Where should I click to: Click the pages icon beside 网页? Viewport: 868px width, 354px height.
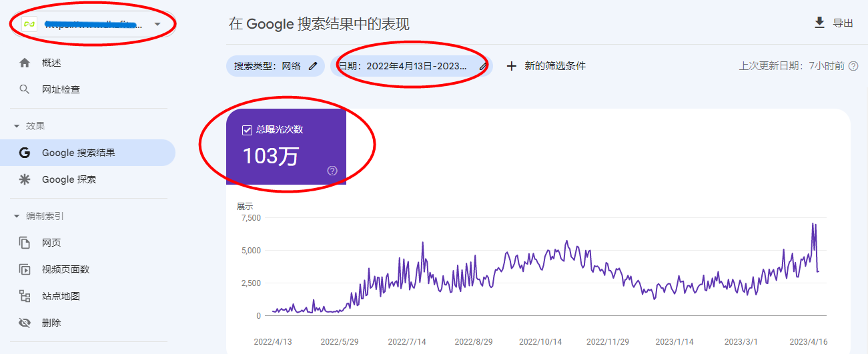point(25,243)
